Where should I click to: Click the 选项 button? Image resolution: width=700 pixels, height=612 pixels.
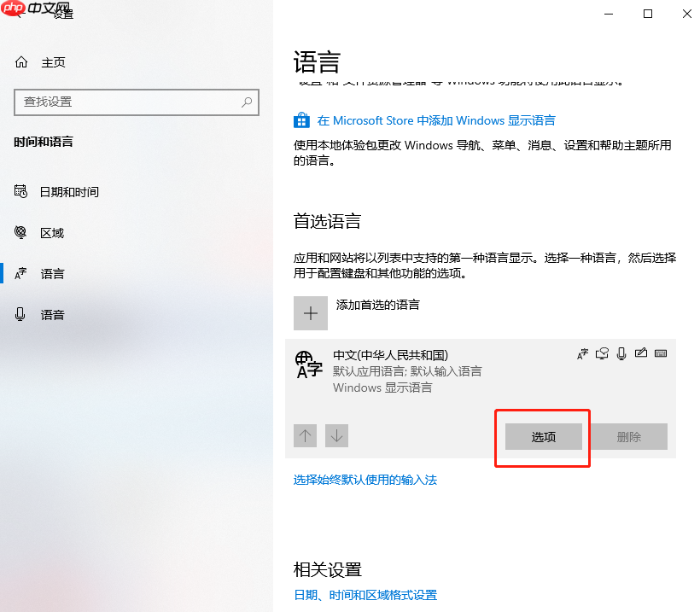pos(542,436)
